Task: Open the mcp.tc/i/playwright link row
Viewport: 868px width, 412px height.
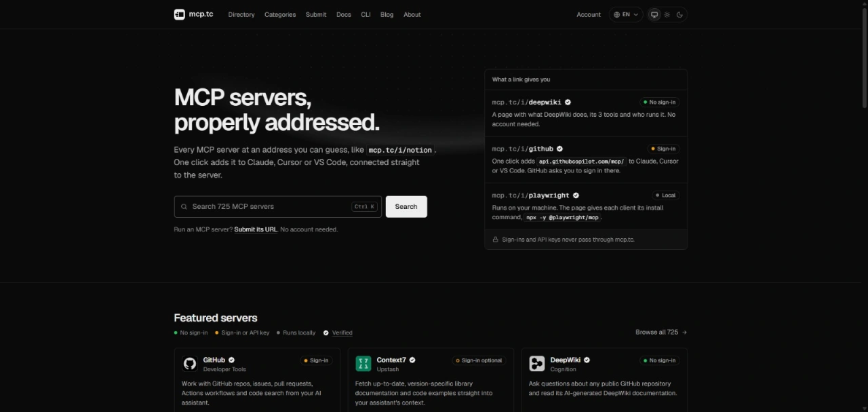Action: [586, 206]
